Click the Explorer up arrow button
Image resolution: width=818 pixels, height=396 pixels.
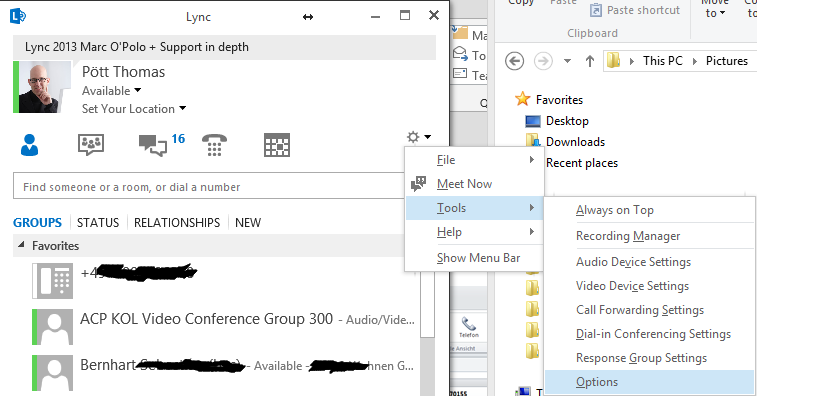click(590, 61)
